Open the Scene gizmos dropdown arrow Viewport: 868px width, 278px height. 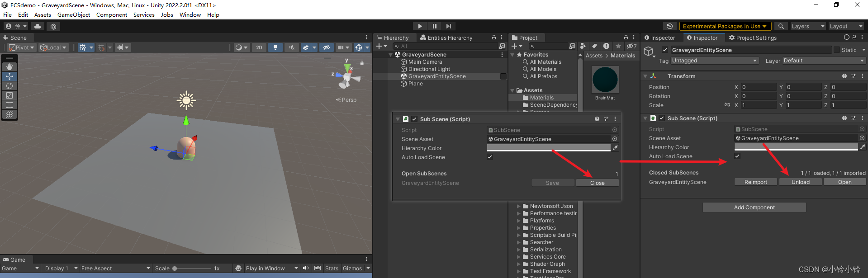pos(367,47)
